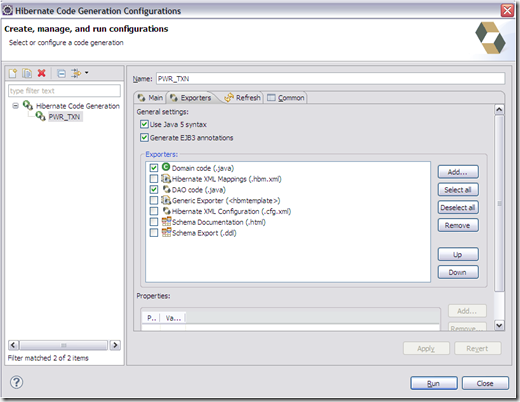Select the PWR_TXN configuration in the tree
The image size is (520, 402).
coord(64,117)
